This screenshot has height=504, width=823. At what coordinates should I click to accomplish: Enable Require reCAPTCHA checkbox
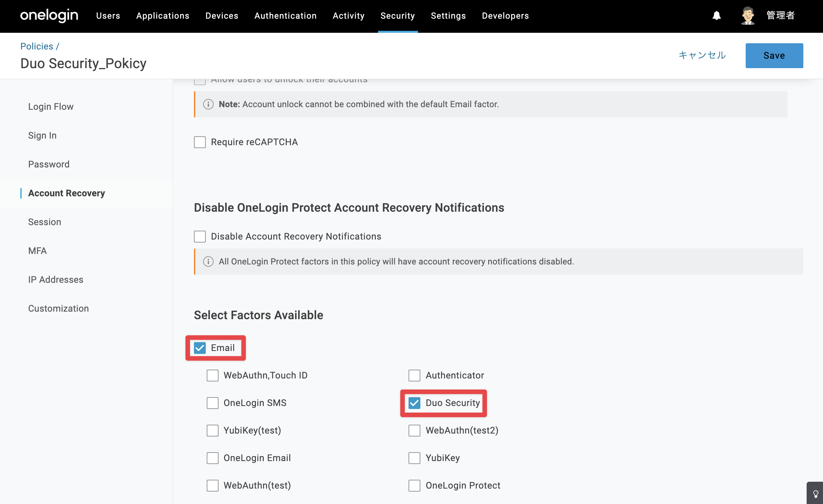200,142
